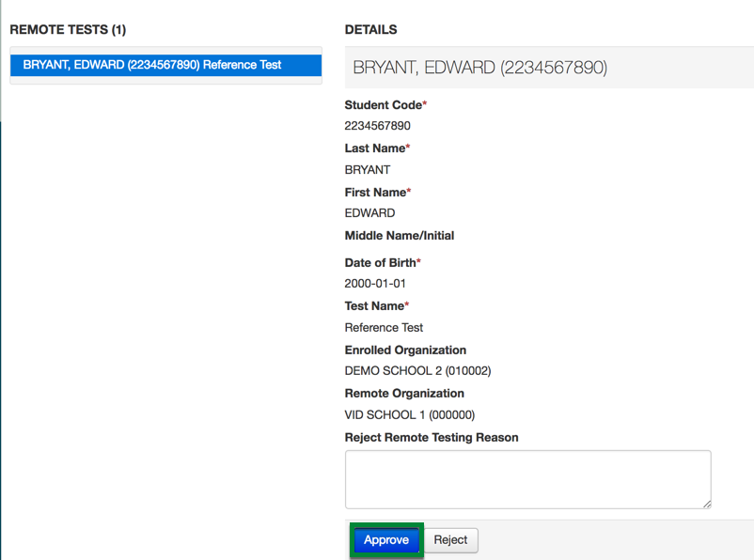The image size is (754, 560).
Task: Click the First Name field label
Action: (377, 193)
